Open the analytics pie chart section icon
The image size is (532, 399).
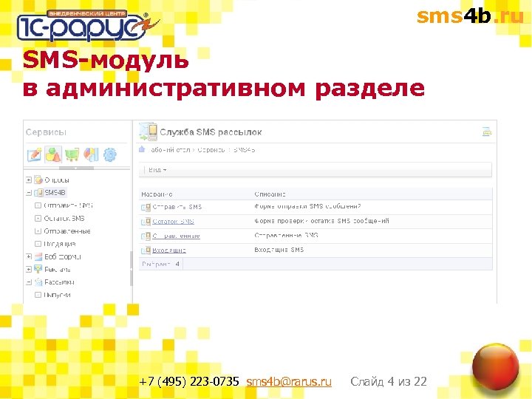pos(91,154)
